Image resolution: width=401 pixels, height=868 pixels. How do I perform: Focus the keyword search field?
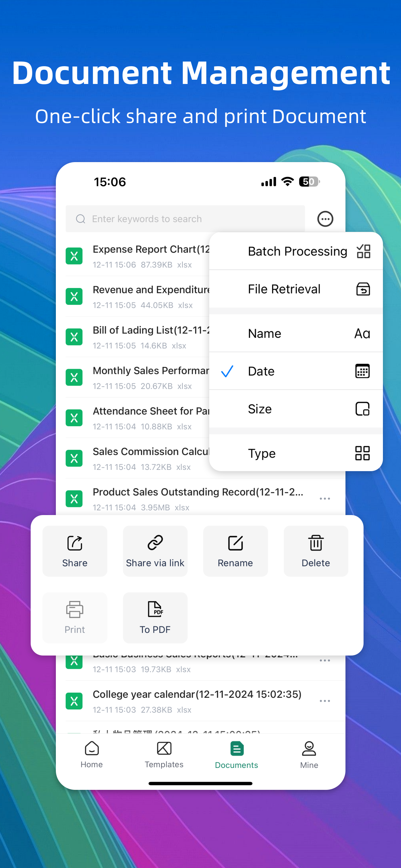[x=185, y=219]
